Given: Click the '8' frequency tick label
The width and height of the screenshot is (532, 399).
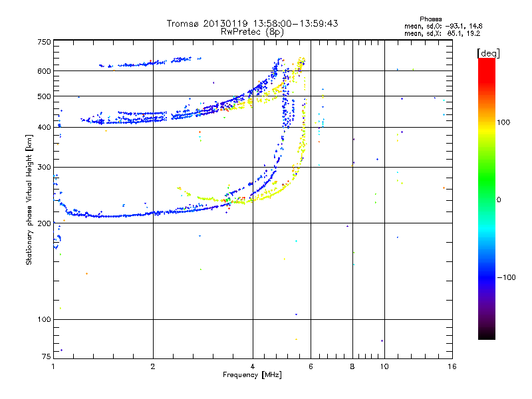Looking at the screenshot, I should click(x=352, y=366).
